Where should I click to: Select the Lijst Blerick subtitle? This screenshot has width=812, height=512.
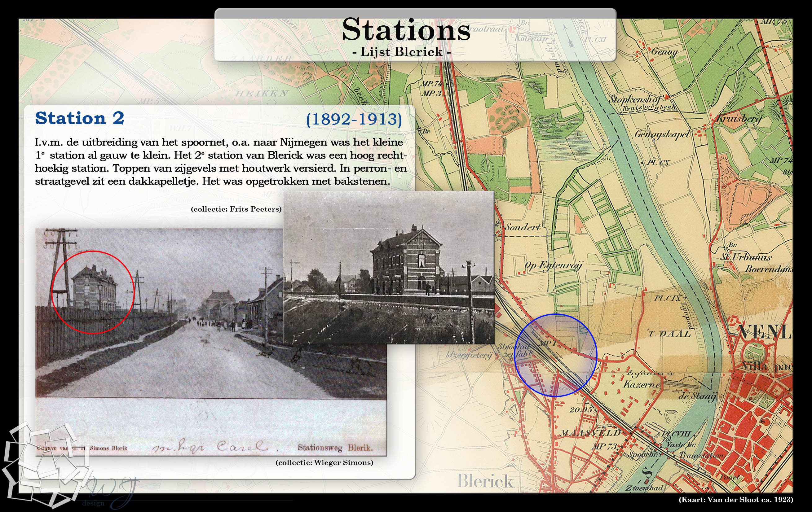coord(401,52)
